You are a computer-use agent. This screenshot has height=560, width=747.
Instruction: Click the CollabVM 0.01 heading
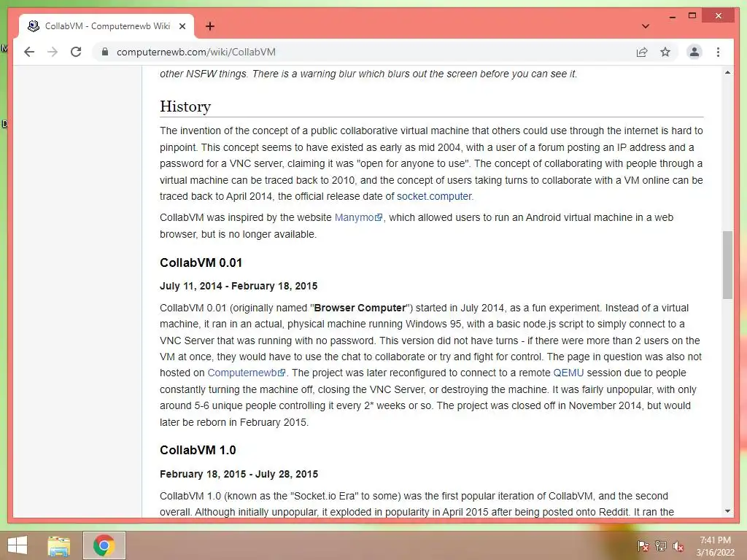click(x=201, y=262)
